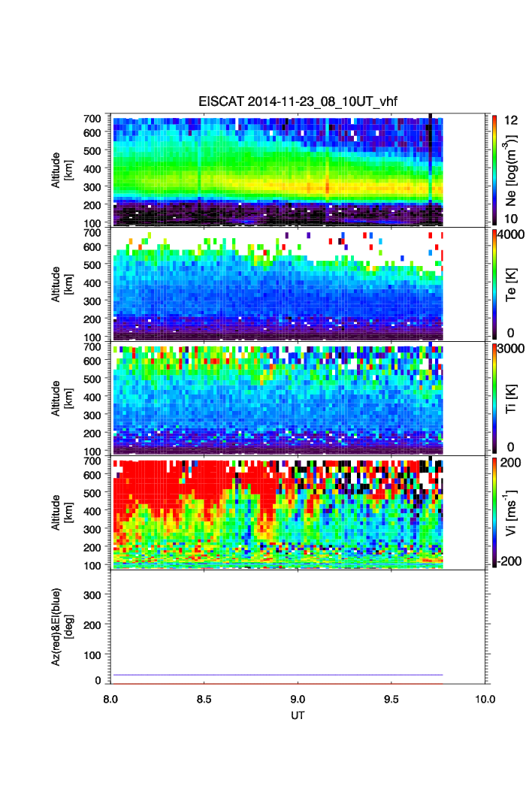
Task: Click the Altitude label of the top panel
Action: (x=61, y=171)
